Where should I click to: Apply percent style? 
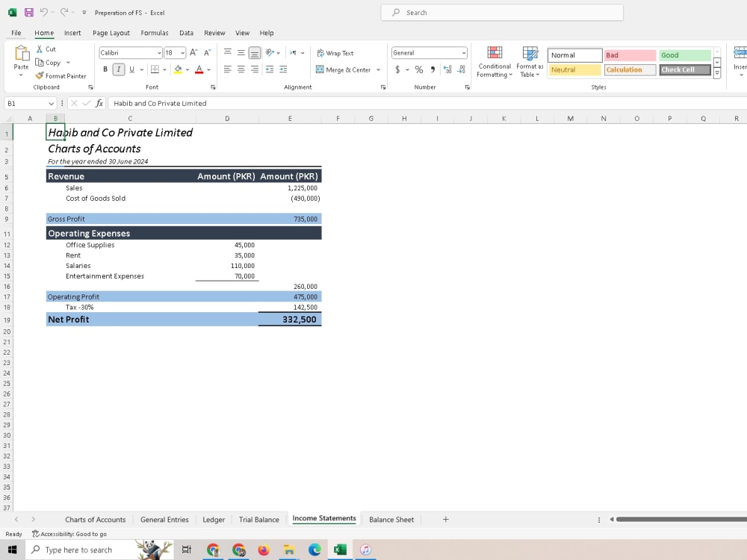coord(419,69)
